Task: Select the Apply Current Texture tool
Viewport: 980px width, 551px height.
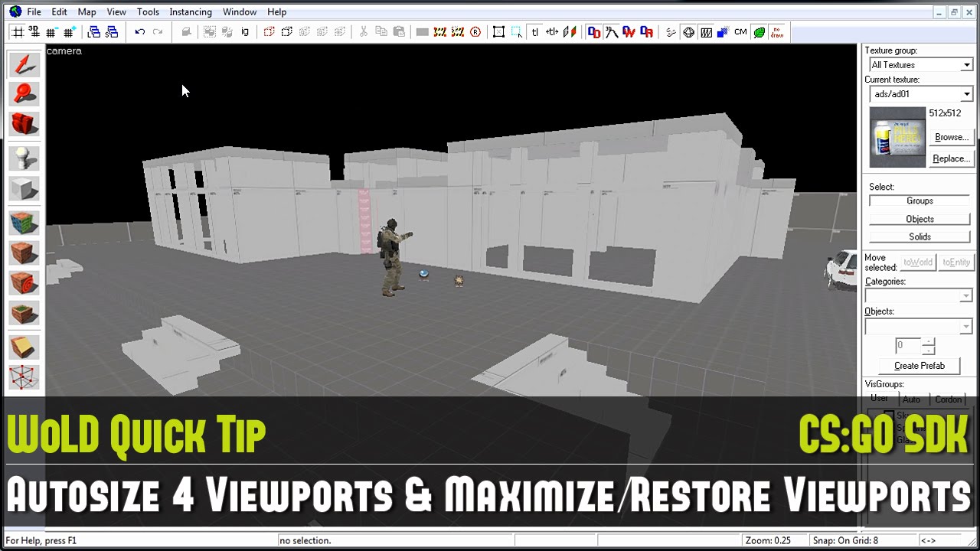Action: pyautogui.click(x=24, y=253)
